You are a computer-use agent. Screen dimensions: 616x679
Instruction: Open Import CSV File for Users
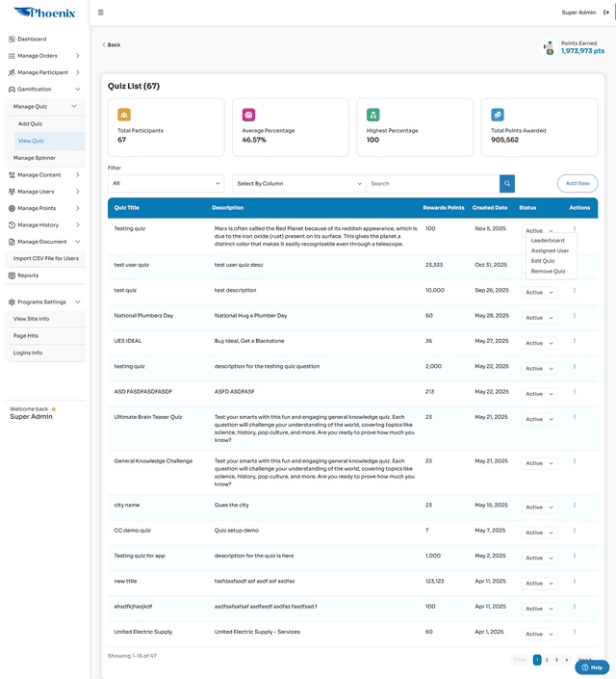click(x=46, y=258)
